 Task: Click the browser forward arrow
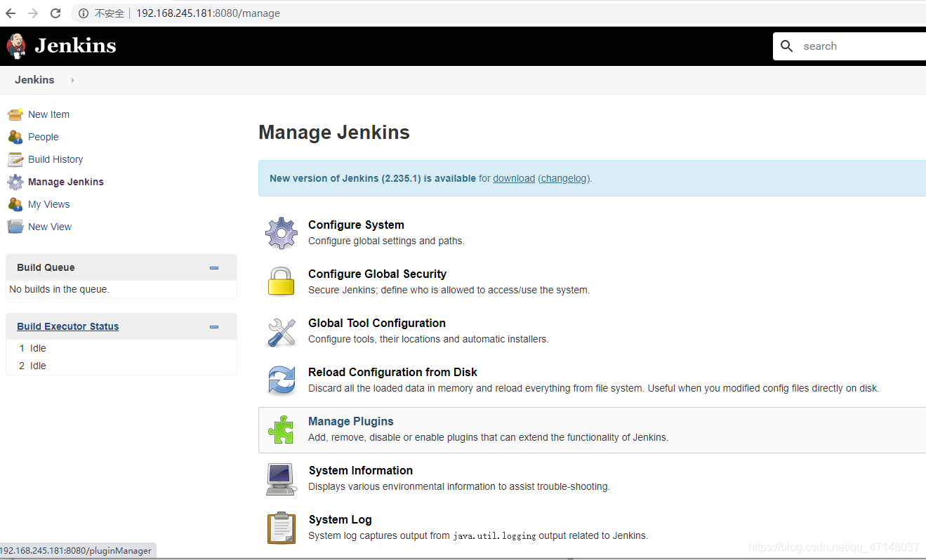[33, 13]
